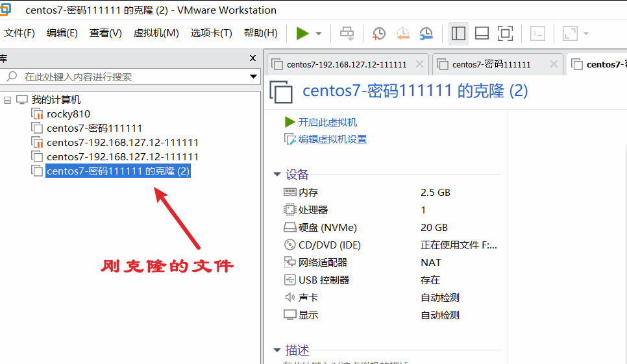Screen dimensions: 627x364
Task: Open the 编辑(E) menu
Action: [62, 33]
